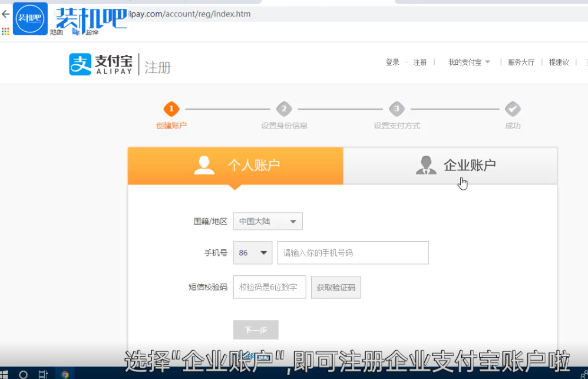Click the 下一步 next step button
Viewport: 588px width, 379px height.
255,330
